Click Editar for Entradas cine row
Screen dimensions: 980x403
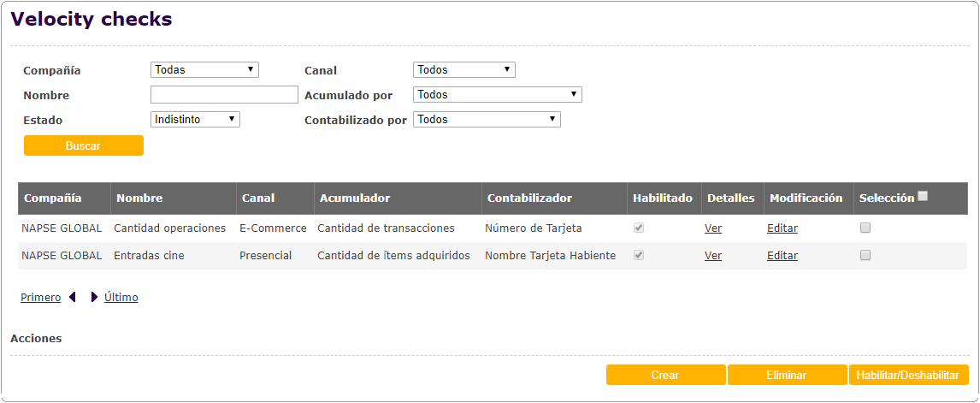click(782, 256)
